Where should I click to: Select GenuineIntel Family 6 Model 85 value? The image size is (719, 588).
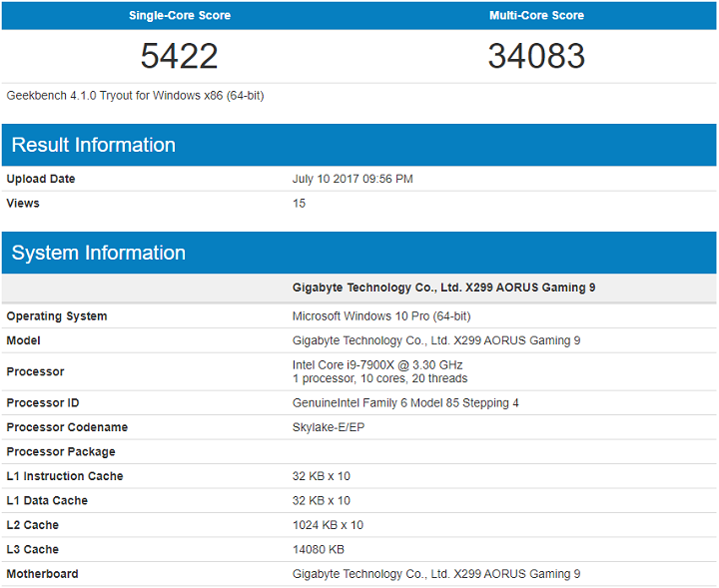click(405, 403)
